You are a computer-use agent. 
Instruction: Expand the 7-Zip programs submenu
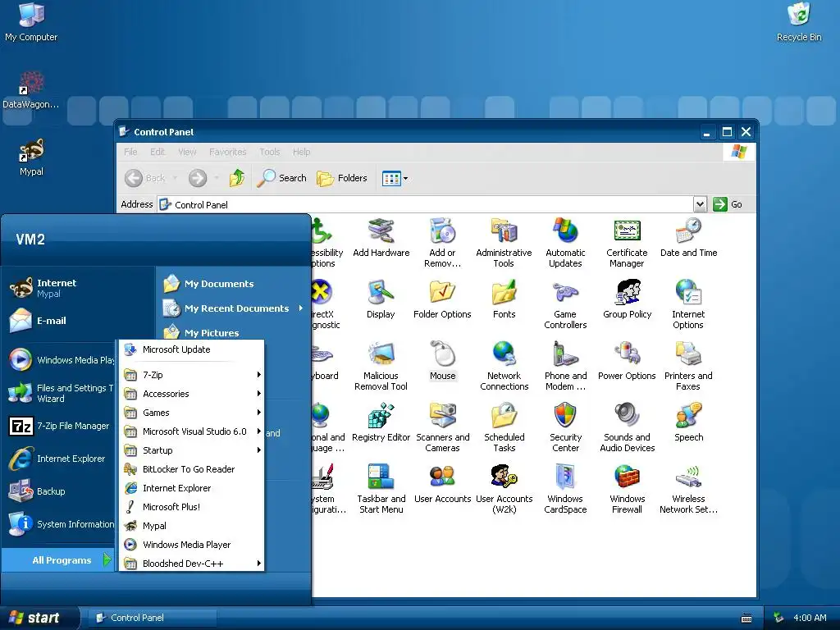[x=192, y=375]
